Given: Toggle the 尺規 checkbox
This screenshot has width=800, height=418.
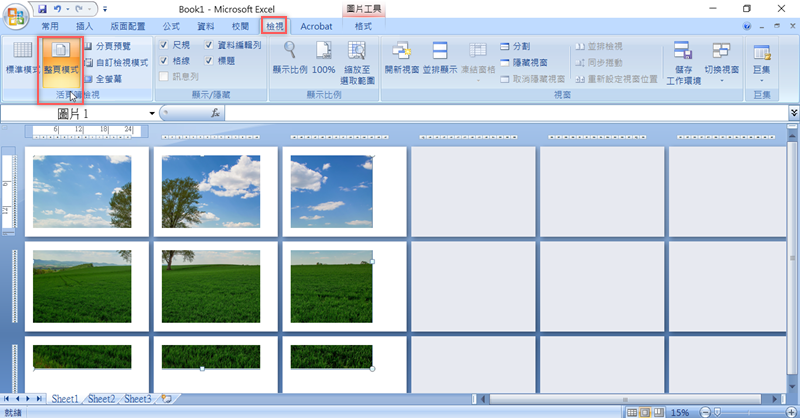Looking at the screenshot, I should tap(164, 45).
